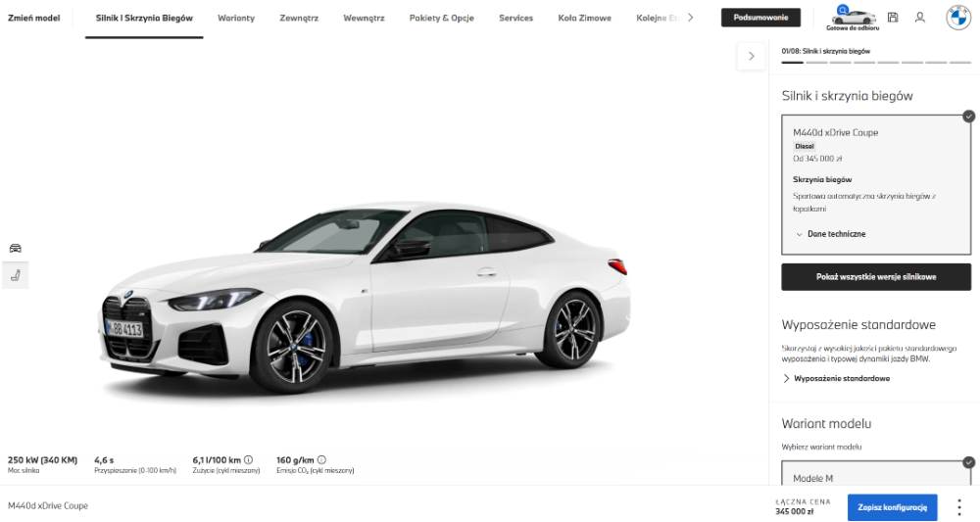Screen dimensions: 980x522
Task: Show CO2 emission info icon
Action: click(321, 459)
